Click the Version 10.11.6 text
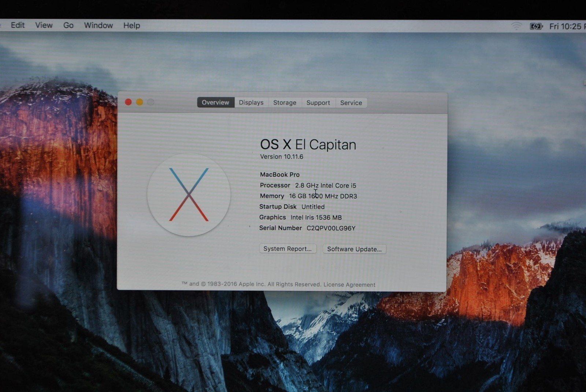The height and width of the screenshot is (392, 586). tap(282, 157)
